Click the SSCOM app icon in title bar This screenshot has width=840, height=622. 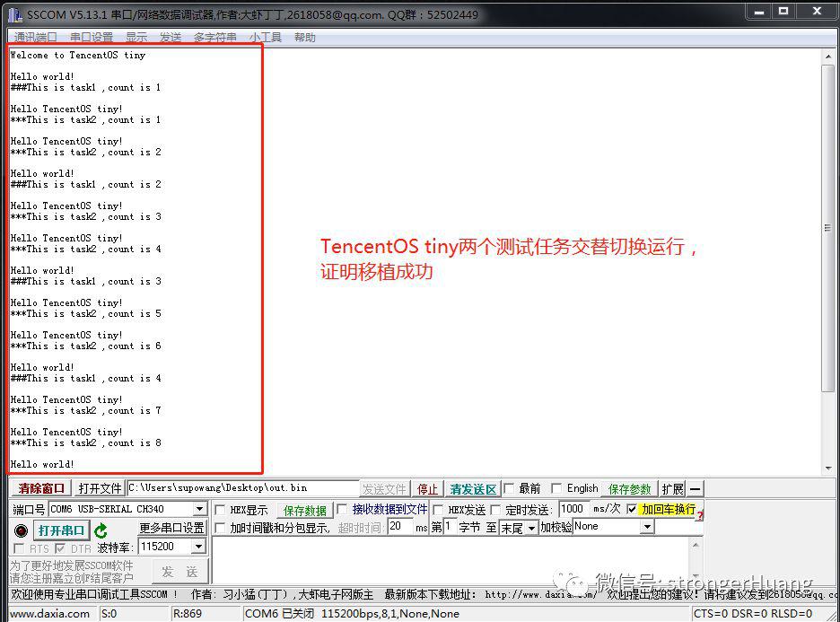[x=15, y=14]
